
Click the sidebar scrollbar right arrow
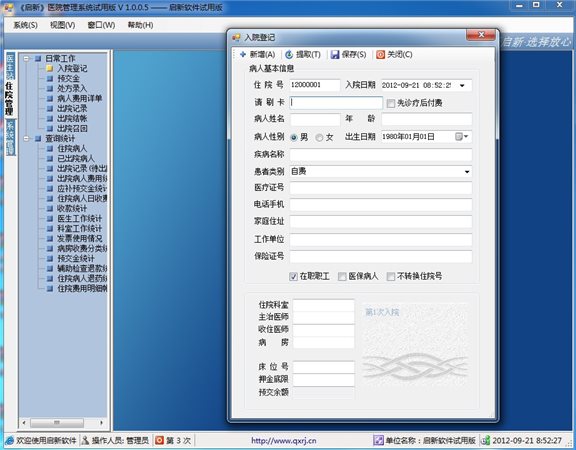coord(101,422)
